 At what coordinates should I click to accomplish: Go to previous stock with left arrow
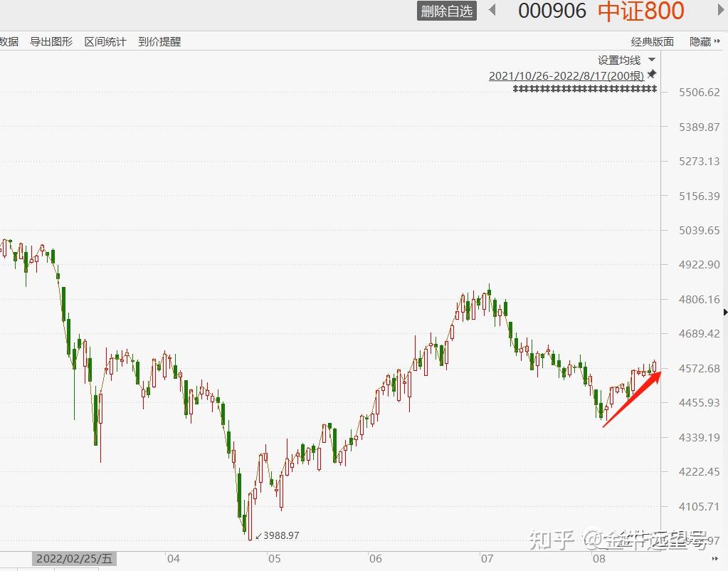[x=492, y=10]
